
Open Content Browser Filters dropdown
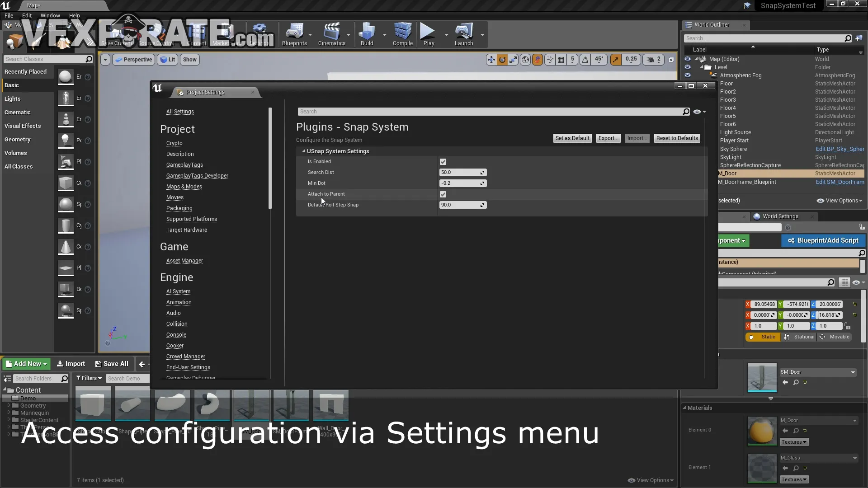click(x=89, y=378)
